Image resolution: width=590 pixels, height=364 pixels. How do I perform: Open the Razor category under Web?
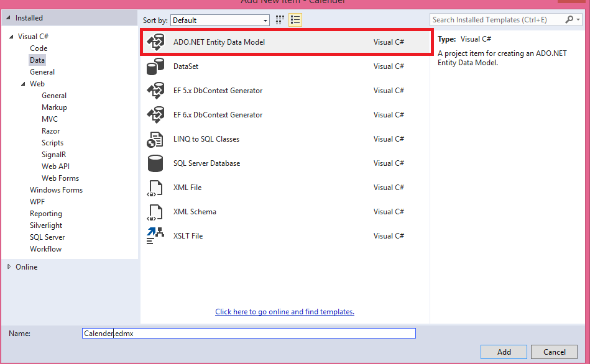coord(51,131)
